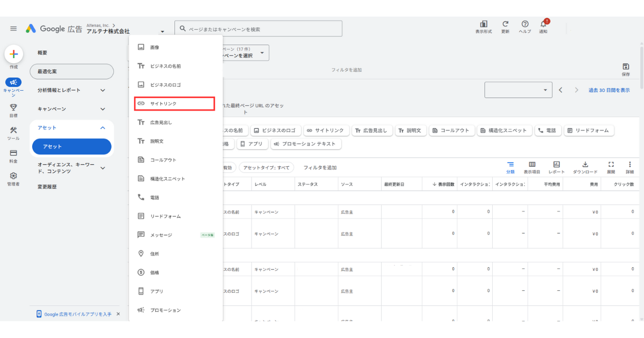This screenshot has height=338, width=644.
Task: Go to previous date range arrow
Action: click(560, 90)
